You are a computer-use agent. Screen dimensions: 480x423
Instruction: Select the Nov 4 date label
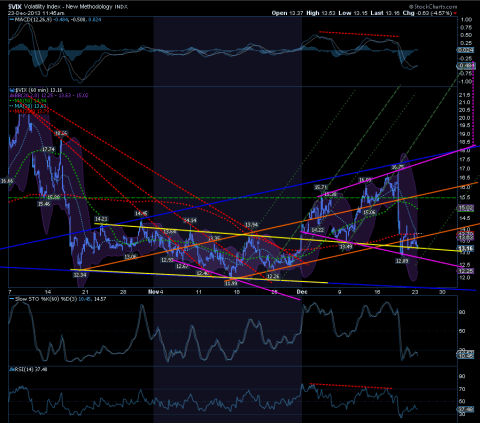click(156, 292)
